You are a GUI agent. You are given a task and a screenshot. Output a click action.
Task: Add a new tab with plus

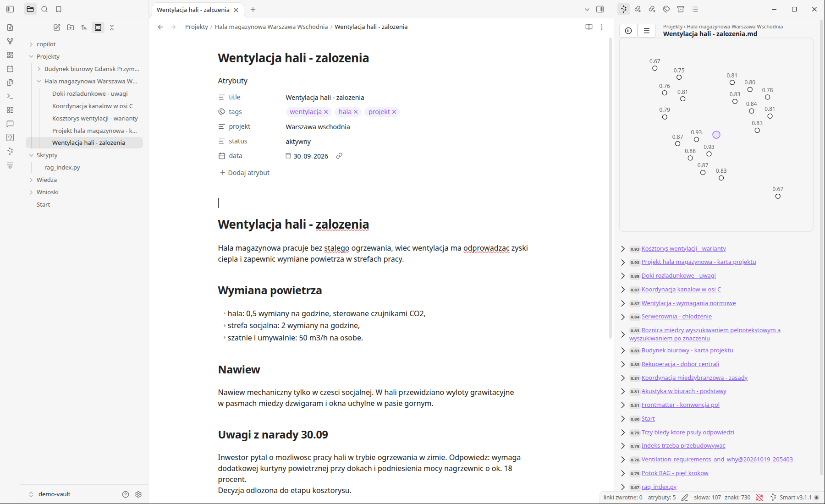click(253, 10)
